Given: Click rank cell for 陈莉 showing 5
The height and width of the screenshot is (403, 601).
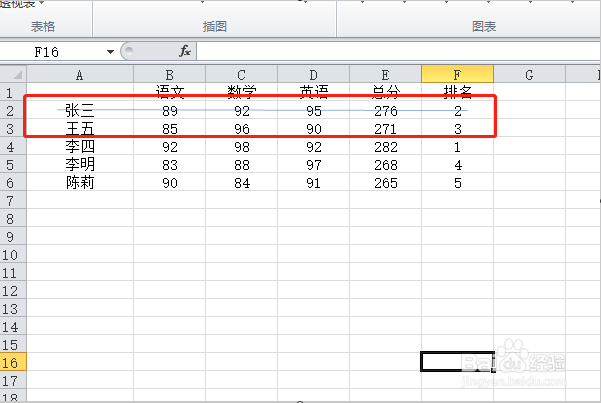Looking at the screenshot, I should click(x=457, y=183).
